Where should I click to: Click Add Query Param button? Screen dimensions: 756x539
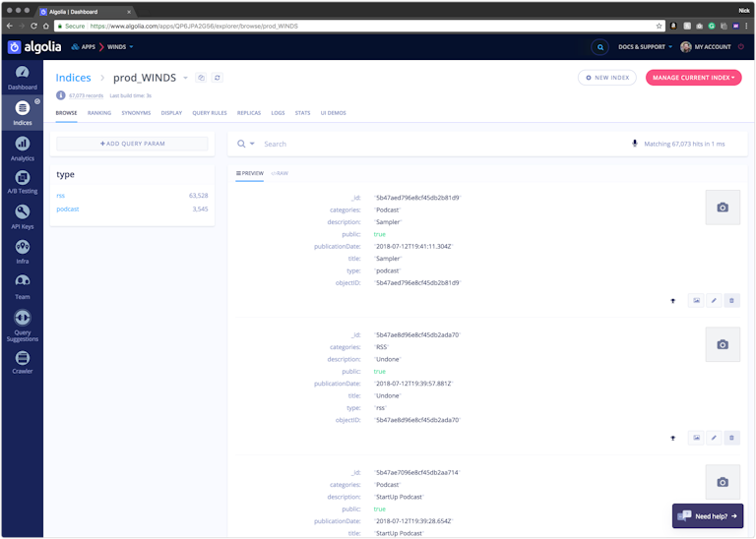[x=132, y=144]
